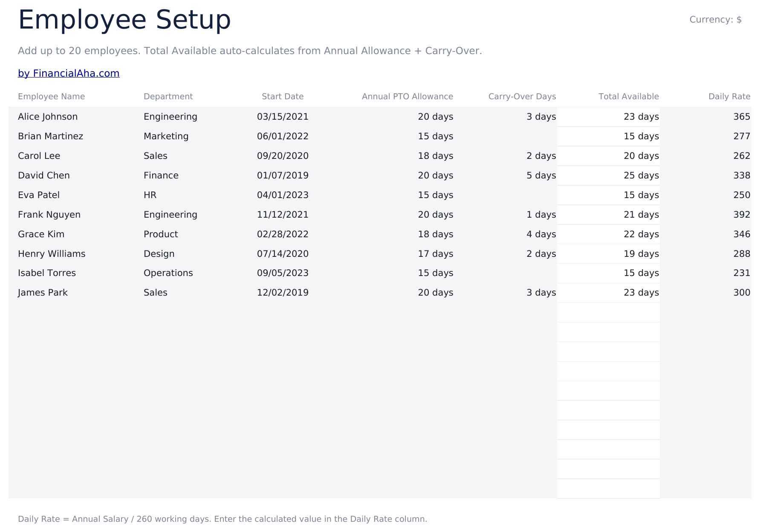Select daily rate 300

[x=742, y=293]
